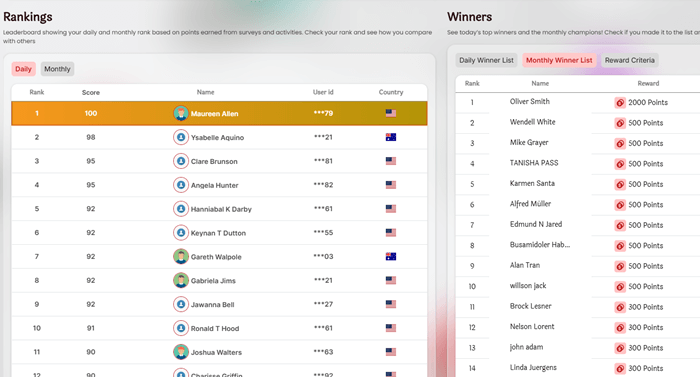700x377 pixels.
Task: Click Joshua Walters's avatar icon
Action: 181,352
